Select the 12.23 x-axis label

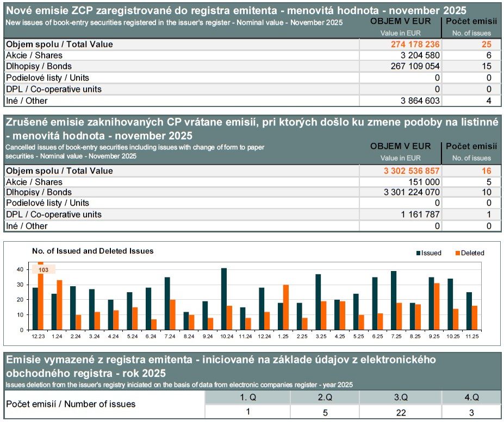click(x=38, y=337)
